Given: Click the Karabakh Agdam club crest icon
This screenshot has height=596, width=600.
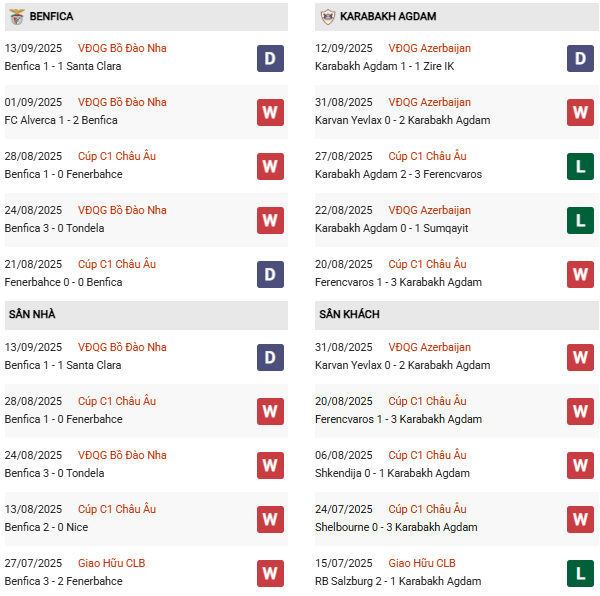Looking at the screenshot, I should (327, 16).
